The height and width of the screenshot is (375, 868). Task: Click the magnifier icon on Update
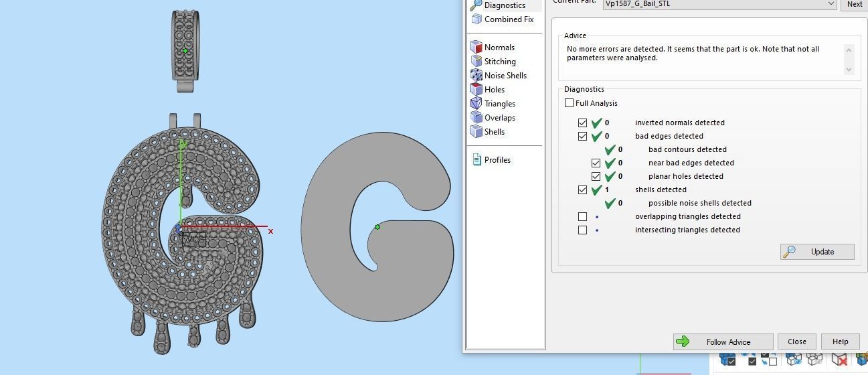[790, 252]
